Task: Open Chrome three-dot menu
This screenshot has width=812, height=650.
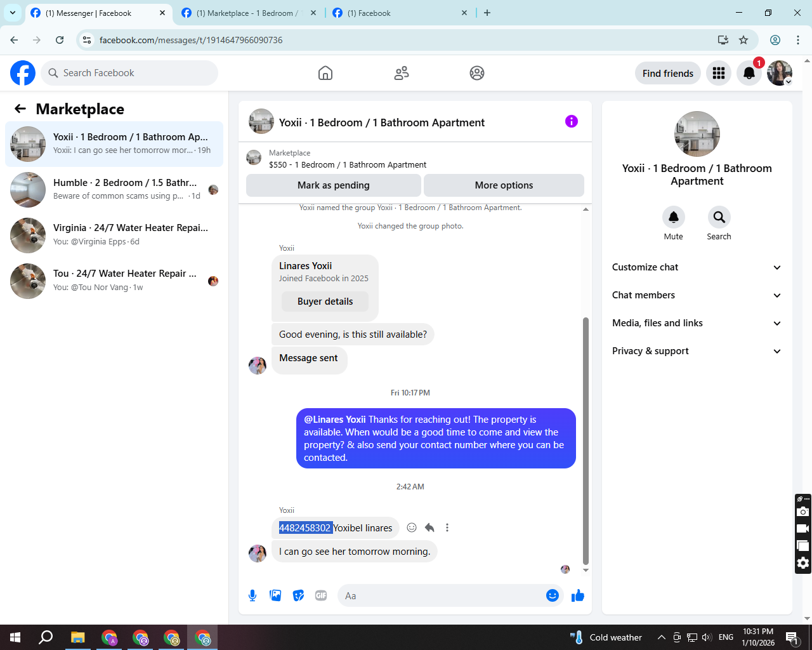Action: coord(798,40)
